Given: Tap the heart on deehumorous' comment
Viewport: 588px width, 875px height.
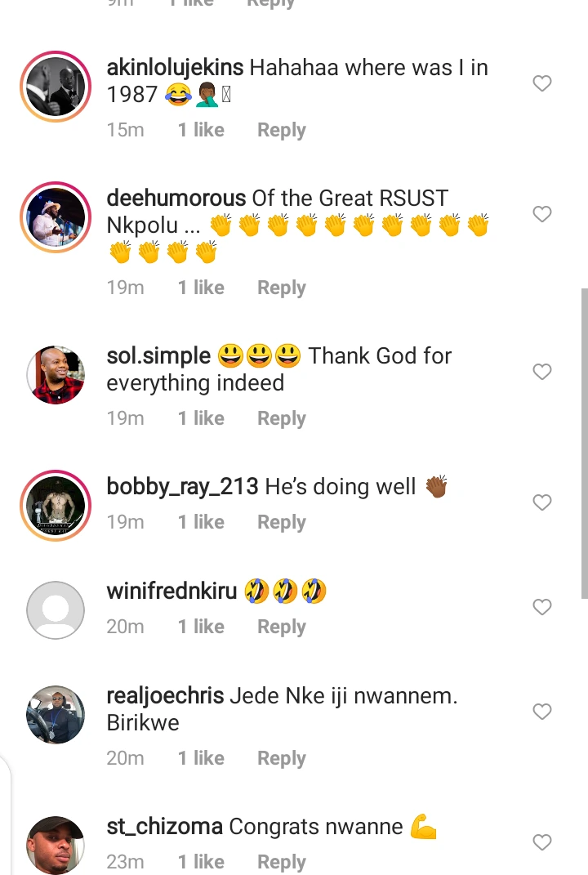Looking at the screenshot, I should 542,214.
